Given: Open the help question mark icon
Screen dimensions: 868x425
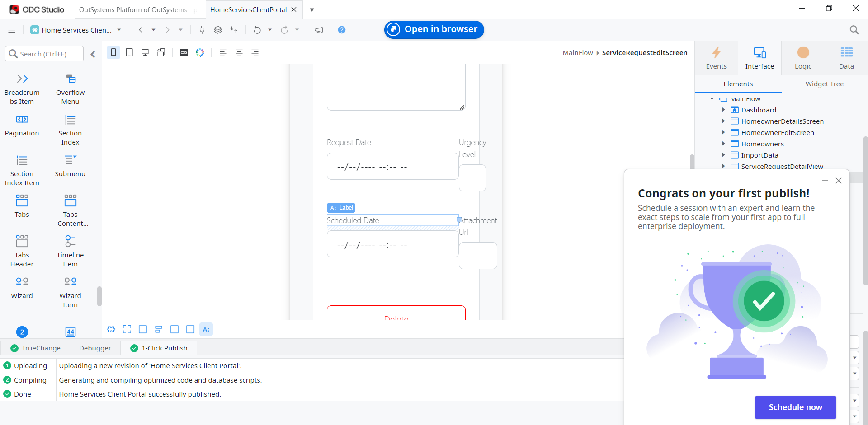Looking at the screenshot, I should (x=342, y=30).
